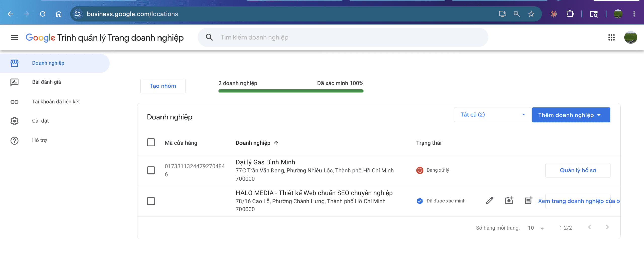
Task: Click the Đang xử lý status text
Action: tap(438, 170)
